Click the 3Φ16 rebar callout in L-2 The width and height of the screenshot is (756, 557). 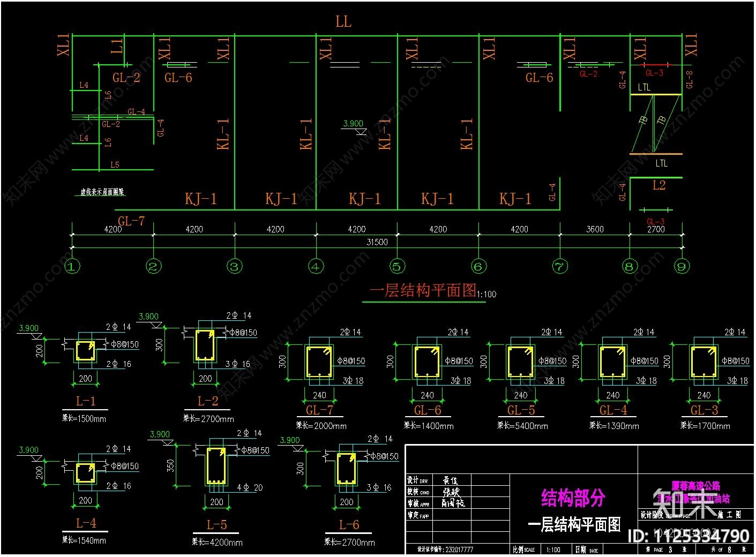238,364
